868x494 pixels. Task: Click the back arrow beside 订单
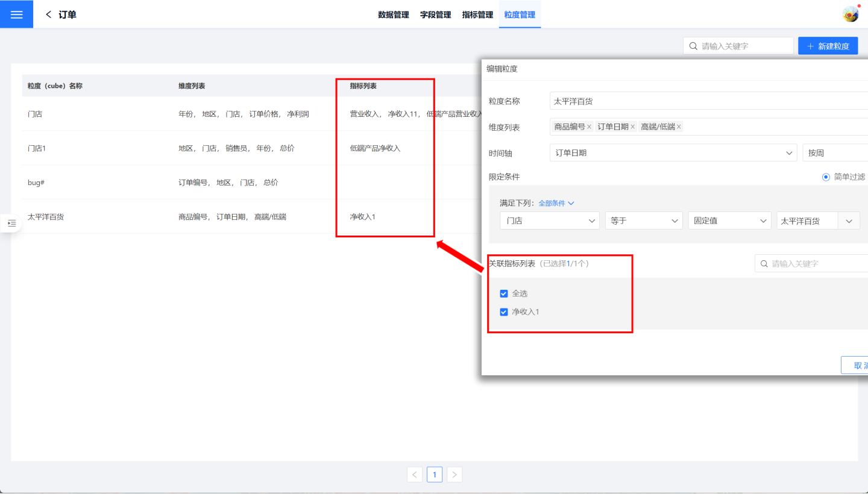click(49, 14)
